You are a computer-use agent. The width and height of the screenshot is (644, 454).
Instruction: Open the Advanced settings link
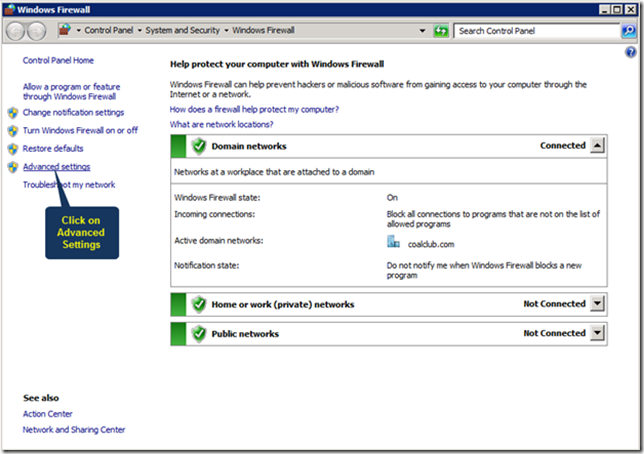point(56,167)
